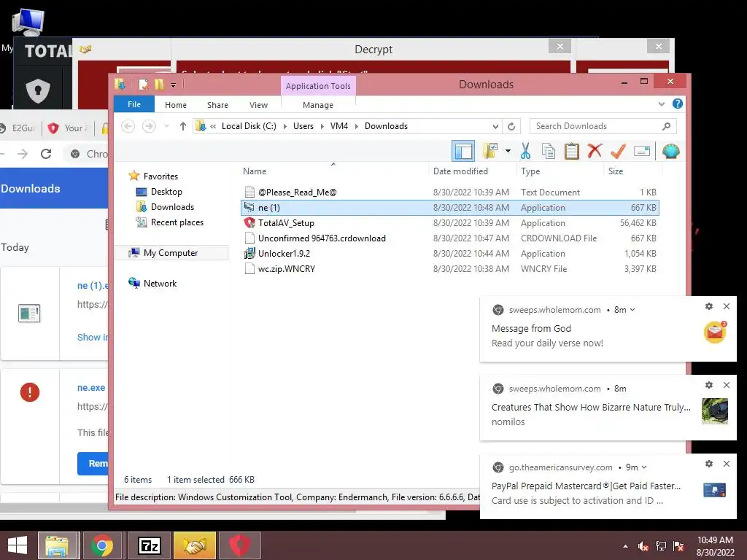Open the Manage ribbon tab
This screenshot has height=560, width=747.
(x=318, y=105)
